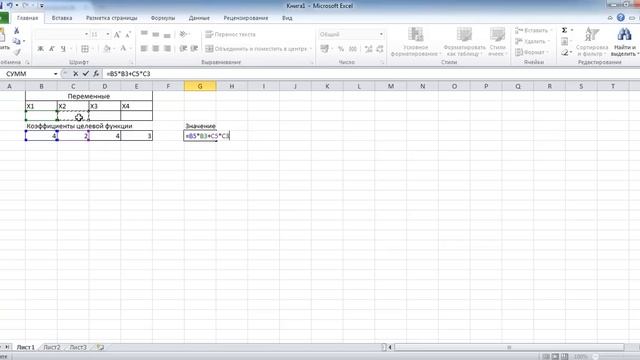Click the Cut scissors icon

point(17,31)
